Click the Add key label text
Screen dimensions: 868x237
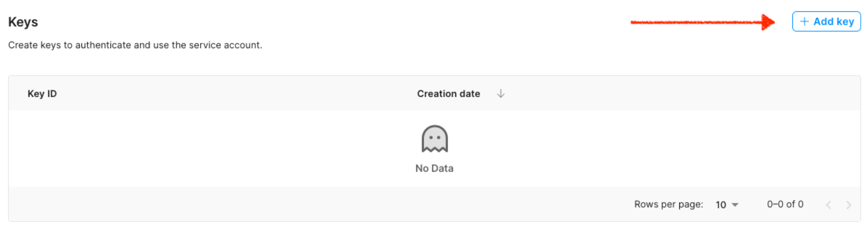pos(833,22)
